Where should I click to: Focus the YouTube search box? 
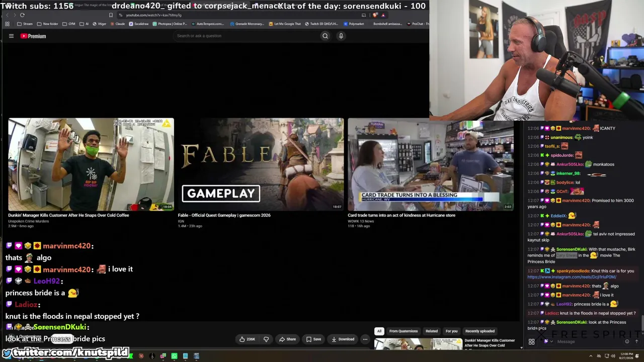click(x=247, y=36)
